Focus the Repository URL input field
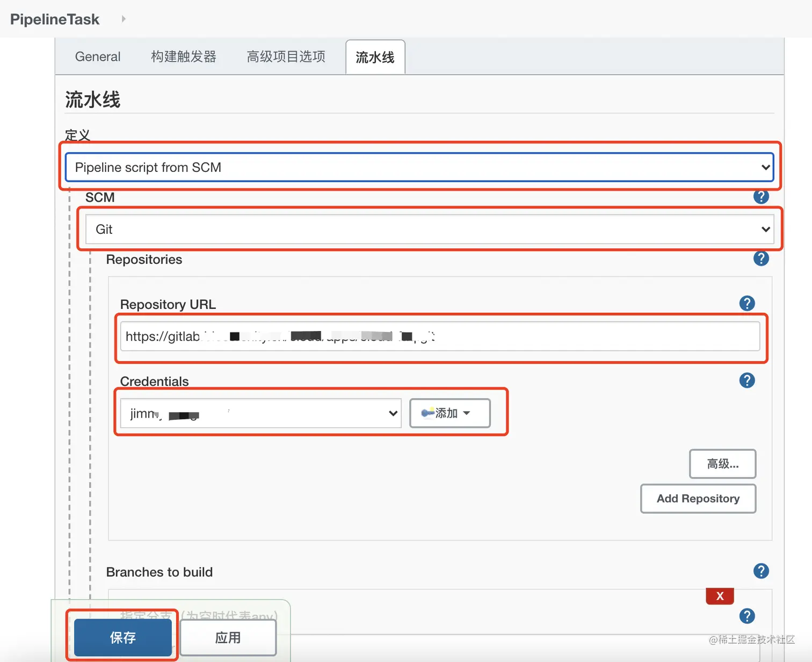 click(x=440, y=336)
